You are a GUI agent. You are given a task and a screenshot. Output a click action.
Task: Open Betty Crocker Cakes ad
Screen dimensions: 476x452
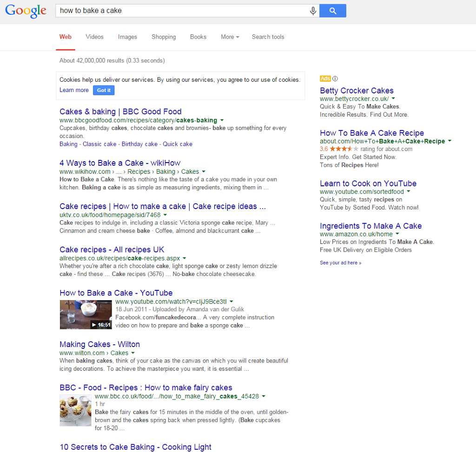[357, 91]
